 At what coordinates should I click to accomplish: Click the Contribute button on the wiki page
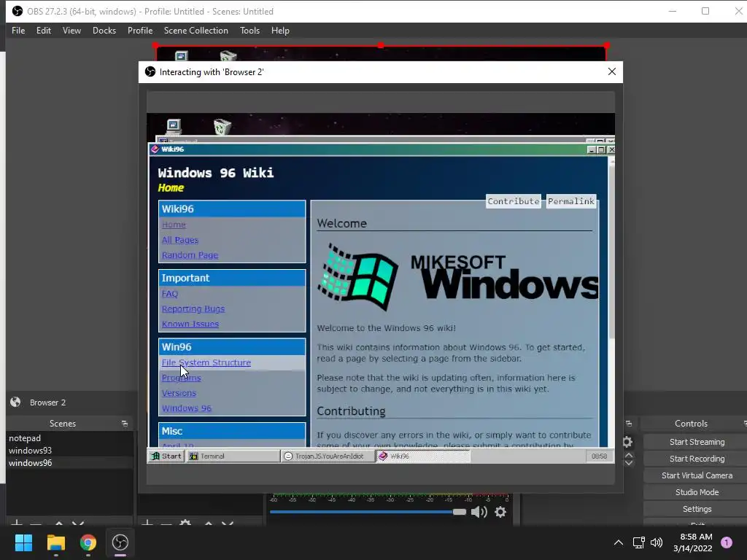pos(513,201)
